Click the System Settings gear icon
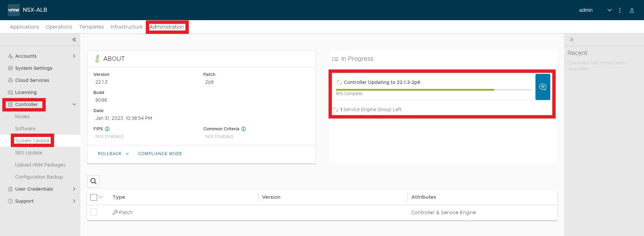This screenshot has height=236, width=644. [x=10, y=68]
